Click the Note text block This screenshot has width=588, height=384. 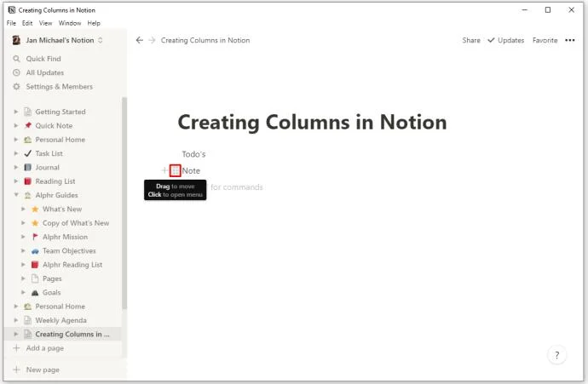[x=191, y=170]
